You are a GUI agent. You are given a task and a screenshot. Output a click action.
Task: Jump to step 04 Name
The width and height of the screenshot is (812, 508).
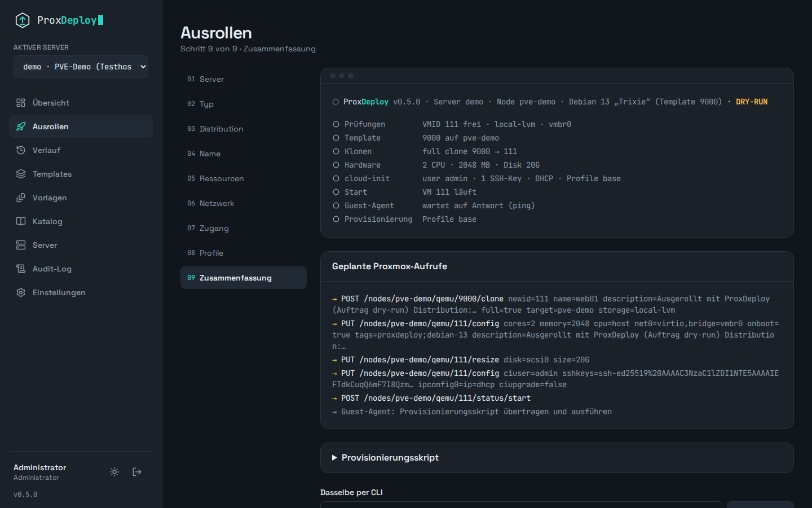pos(244,154)
